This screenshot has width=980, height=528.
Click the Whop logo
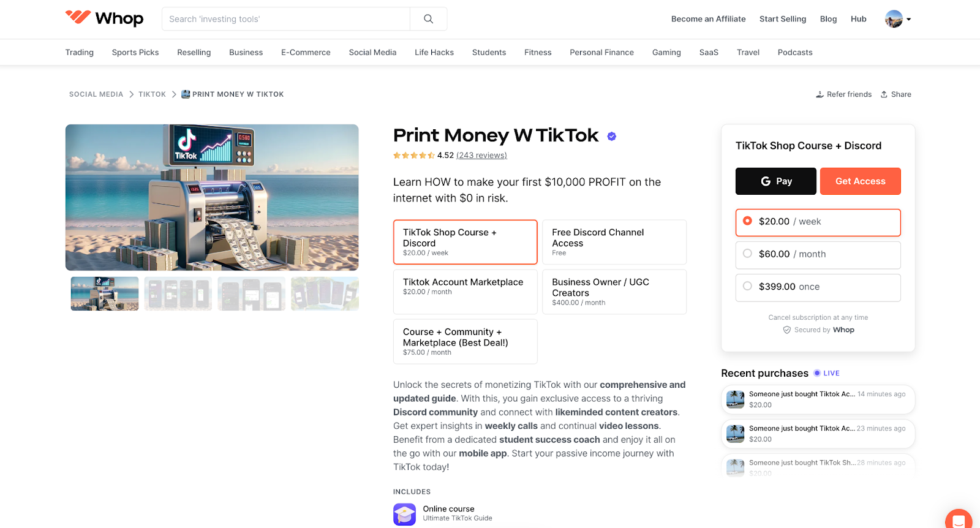104,18
